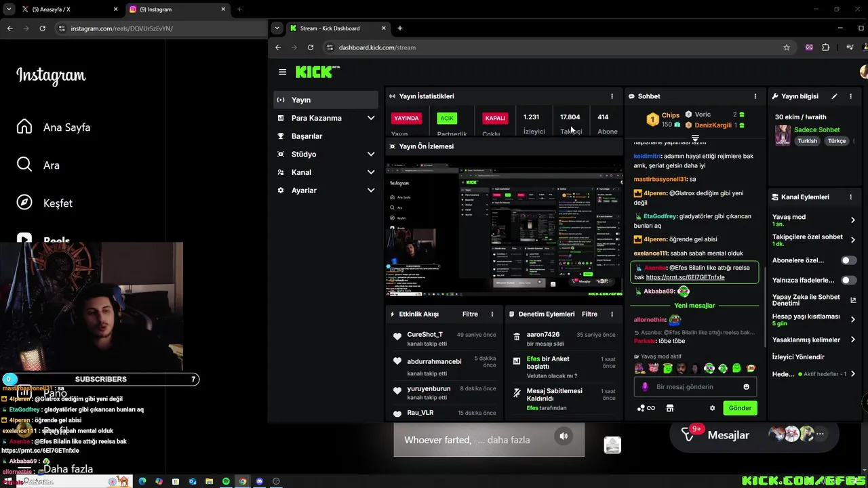The height and width of the screenshot is (488, 868).
Task: Select Yayın in Kick sidebar
Action: (326, 100)
